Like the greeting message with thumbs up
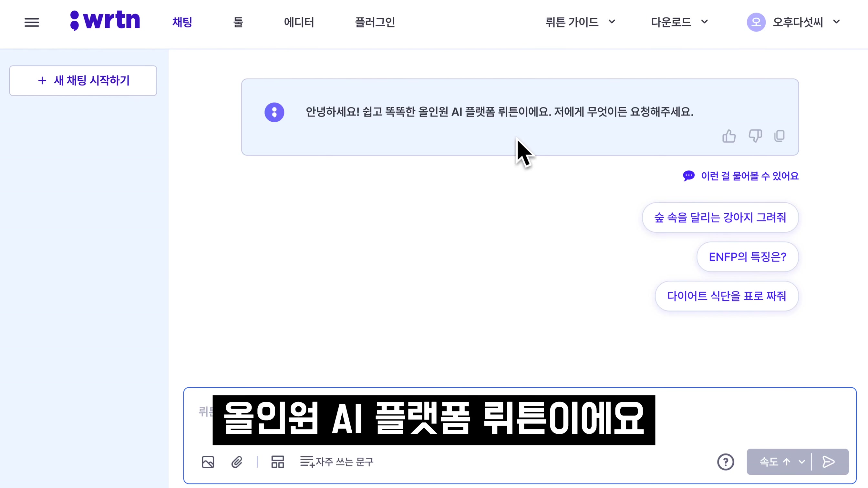868x488 pixels. pos(729,136)
